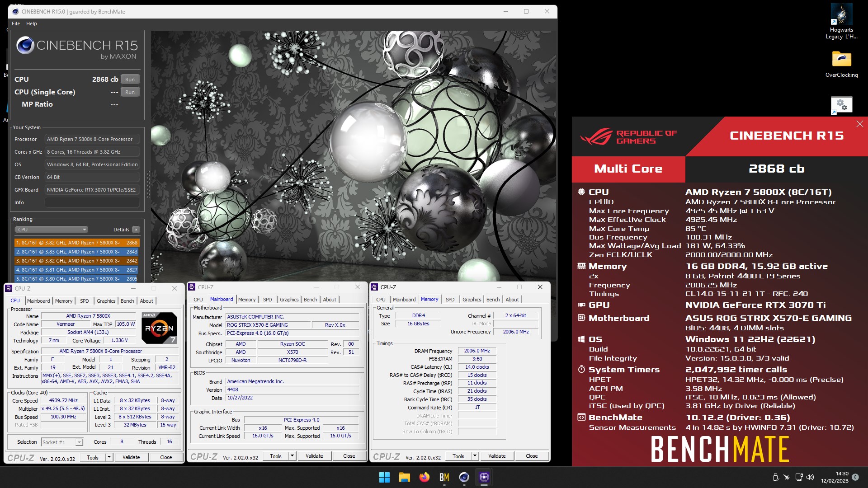Open the Mainboard tab in first CPU-Z window
Image resolution: width=868 pixels, height=488 pixels.
click(x=38, y=301)
